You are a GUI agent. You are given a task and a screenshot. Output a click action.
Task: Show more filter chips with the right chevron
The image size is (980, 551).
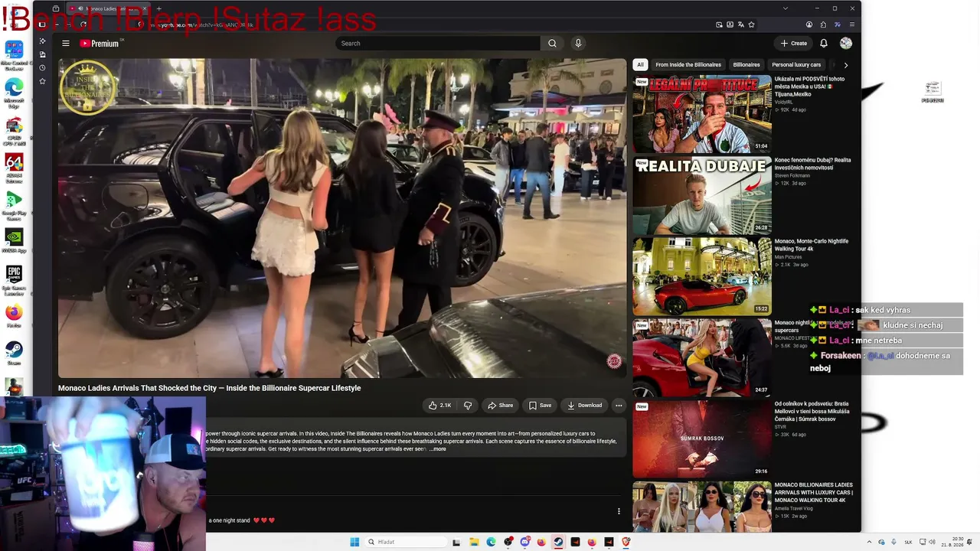[845, 65]
